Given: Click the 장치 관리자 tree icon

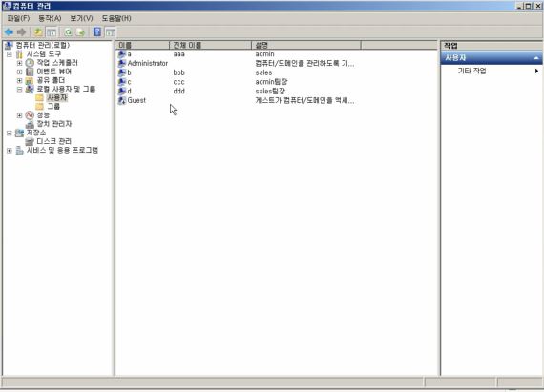Looking at the screenshot, I should 31,124.
